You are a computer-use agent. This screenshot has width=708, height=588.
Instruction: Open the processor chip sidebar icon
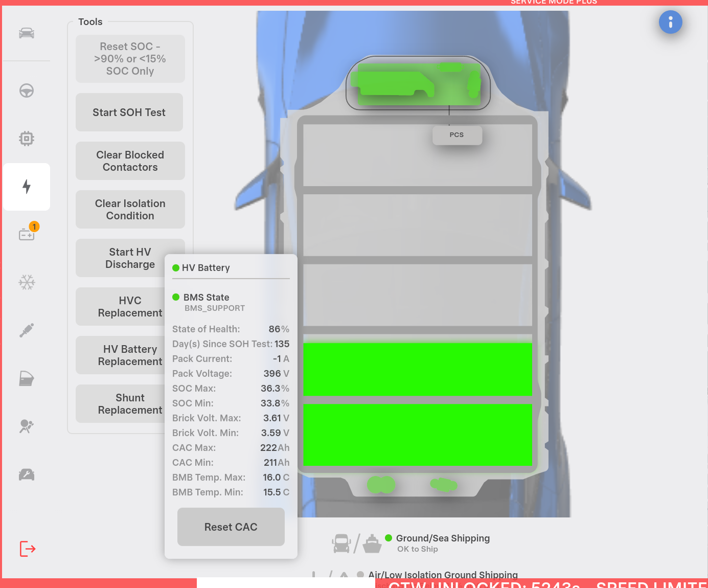tap(27, 139)
